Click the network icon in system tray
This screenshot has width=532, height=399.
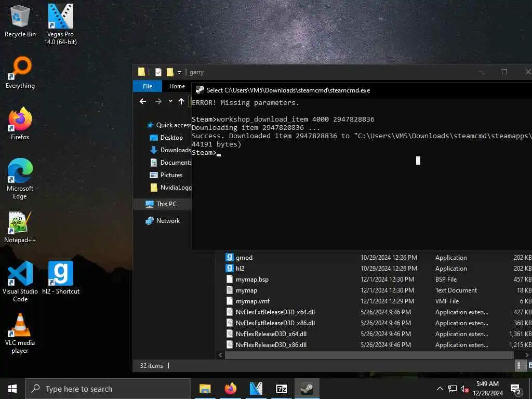[453, 389]
